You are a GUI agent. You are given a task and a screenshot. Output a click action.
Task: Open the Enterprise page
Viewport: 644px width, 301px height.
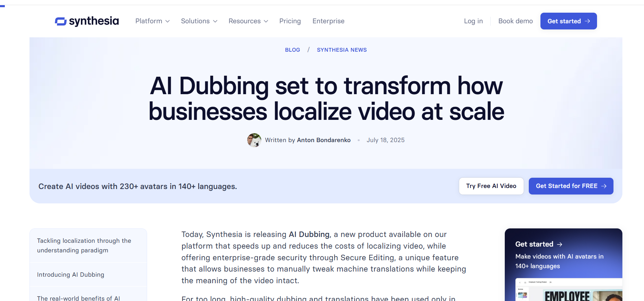pos(328,21)
